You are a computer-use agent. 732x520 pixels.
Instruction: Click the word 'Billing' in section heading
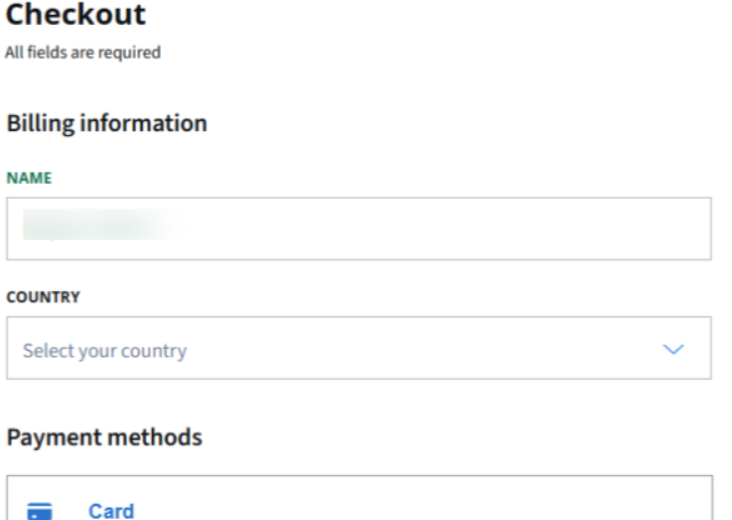[40, 124]
